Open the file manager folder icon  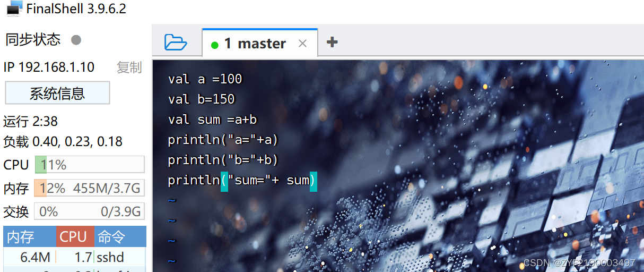[x=176, y=42]
